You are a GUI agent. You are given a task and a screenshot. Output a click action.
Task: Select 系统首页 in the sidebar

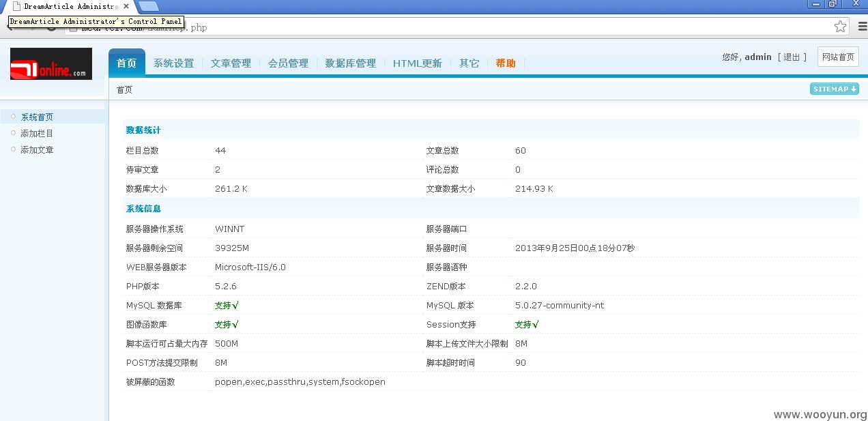click(37, 117)
